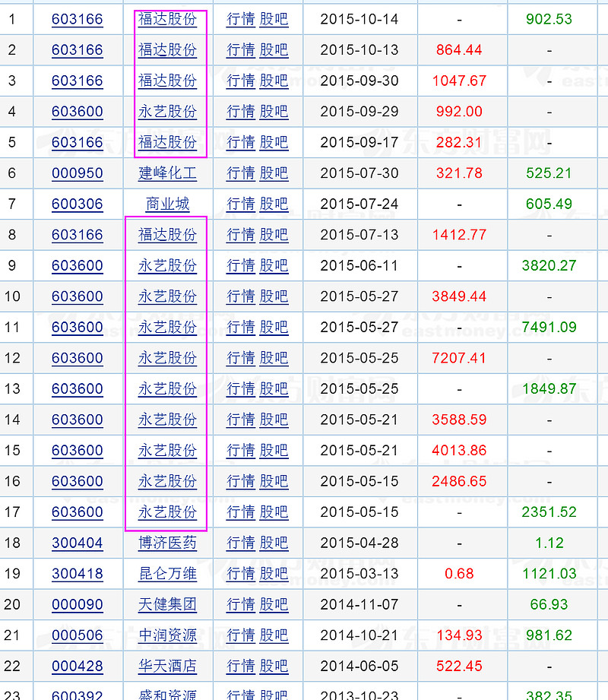The width and height of the screenshot is (608, 700).
Task: Click stock code 300418 for 昆仑万维
Action: point(77,574)
